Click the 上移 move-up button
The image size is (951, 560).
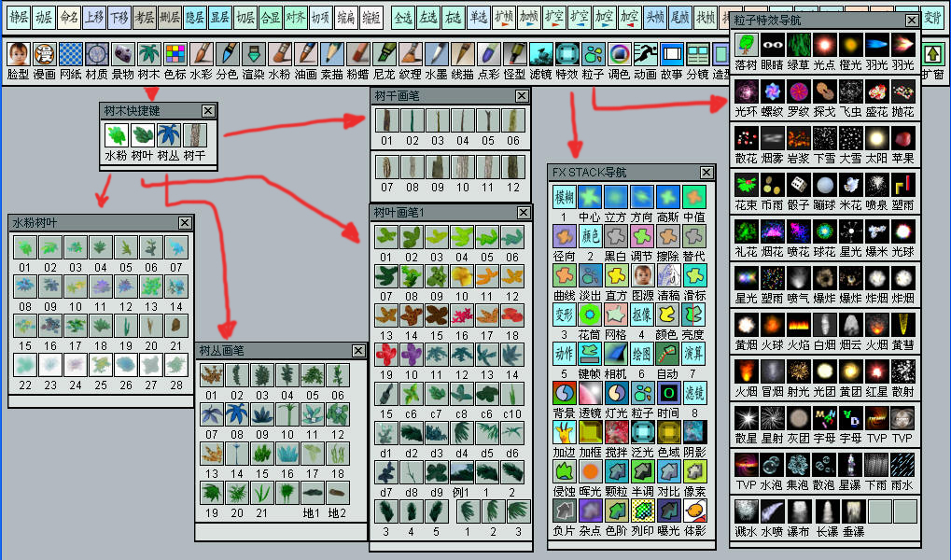(x=94, y=18)
